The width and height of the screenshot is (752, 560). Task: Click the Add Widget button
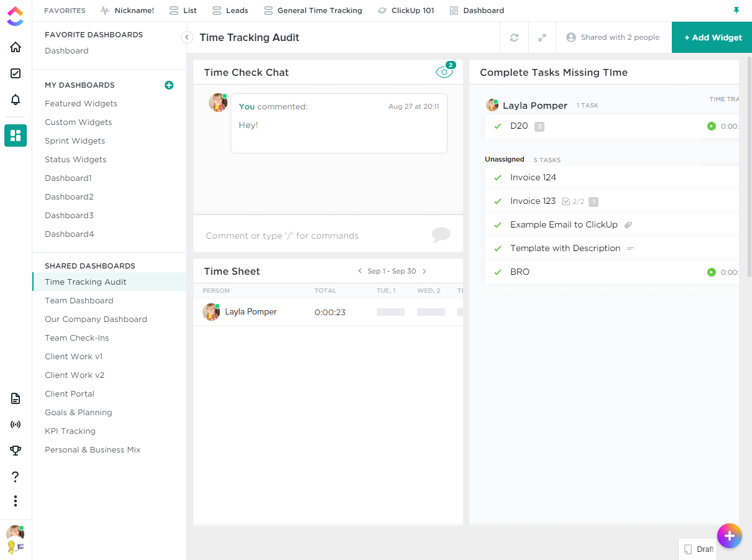pos(712,37)
